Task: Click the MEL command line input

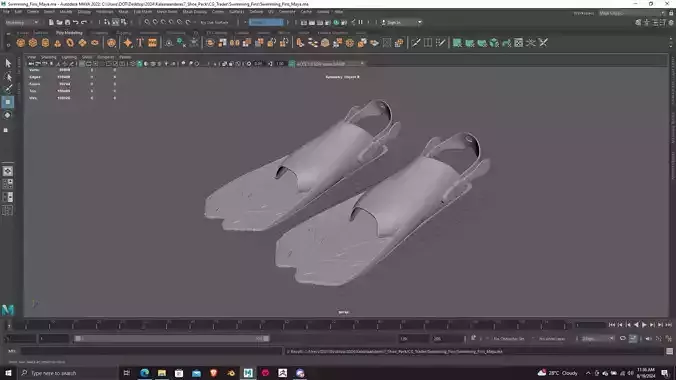Action: click(151, 352)
